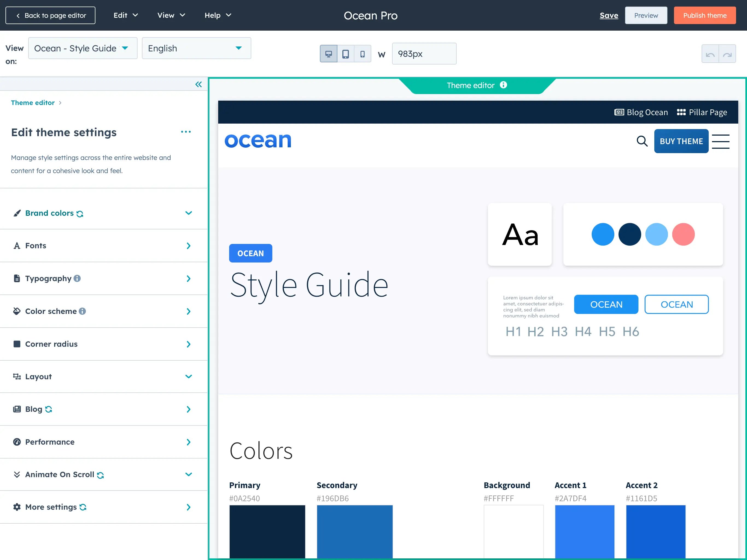Open the Help menu
Image resolution: width=747 pixels, height=560 pixels.
(218, 15)
